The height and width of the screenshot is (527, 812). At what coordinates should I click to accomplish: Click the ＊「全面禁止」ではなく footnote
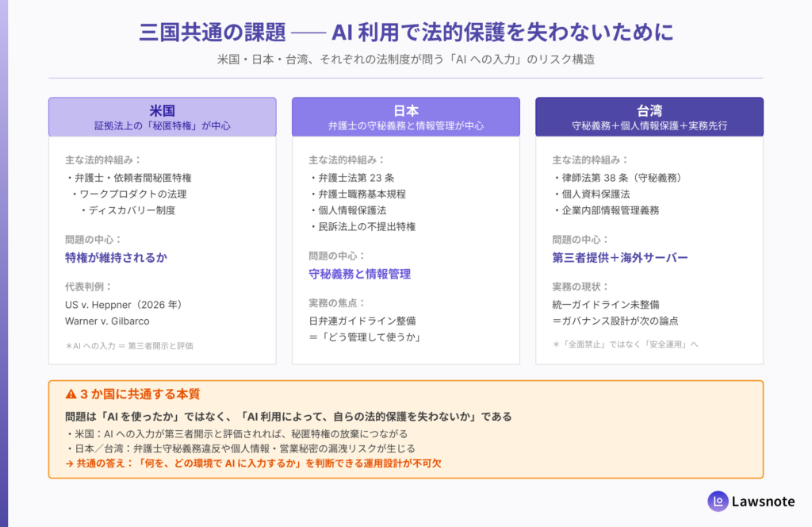(625, 344)
